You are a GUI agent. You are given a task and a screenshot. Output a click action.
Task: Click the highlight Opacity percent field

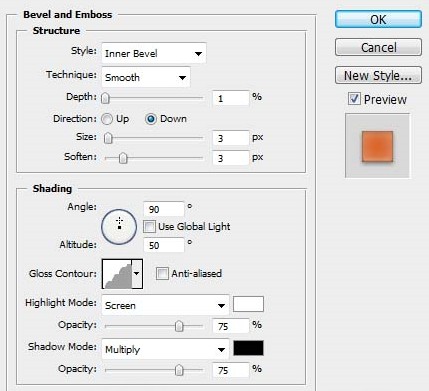click(231, 326)
